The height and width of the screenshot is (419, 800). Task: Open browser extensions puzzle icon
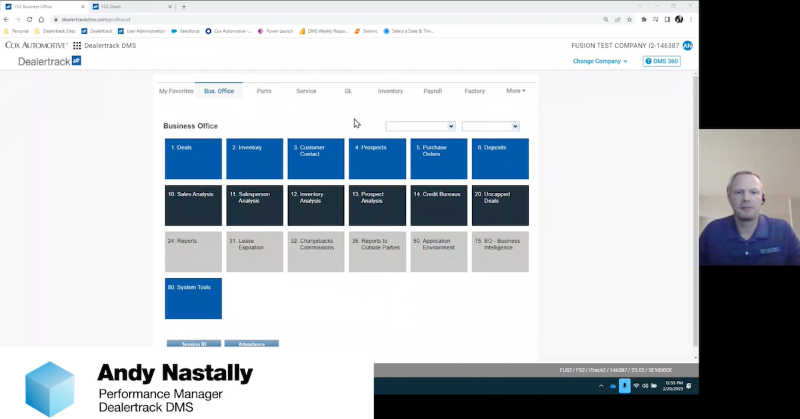(x=644, y=19)
